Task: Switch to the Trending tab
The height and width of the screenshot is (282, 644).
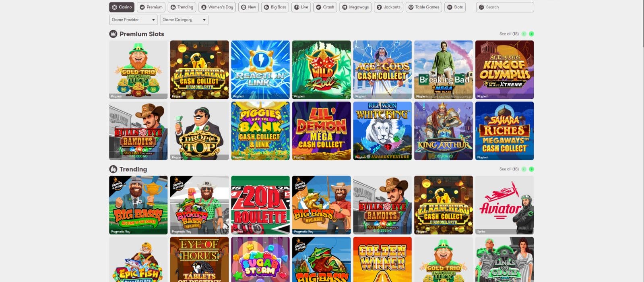Action: (182, 7)
